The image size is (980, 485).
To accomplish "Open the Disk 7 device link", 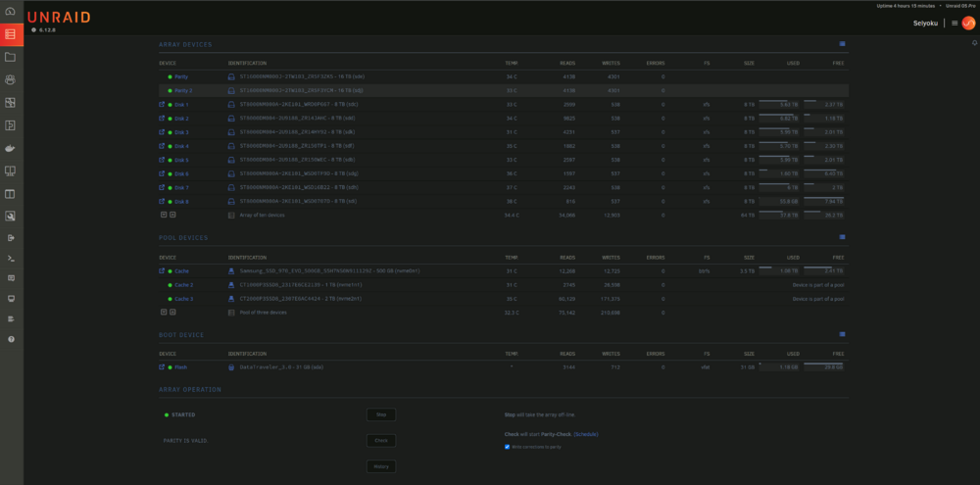I will [x=182, y=187].
